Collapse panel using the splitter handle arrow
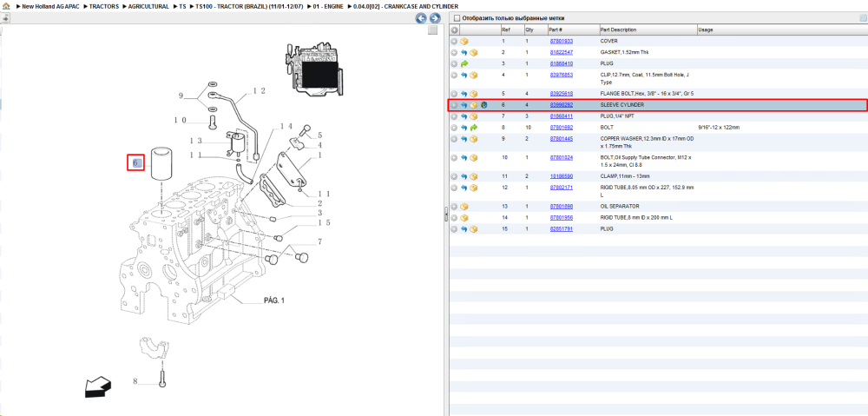Image resolution: width=868 pixels, height=416 pixels. [x=445, y=215]
